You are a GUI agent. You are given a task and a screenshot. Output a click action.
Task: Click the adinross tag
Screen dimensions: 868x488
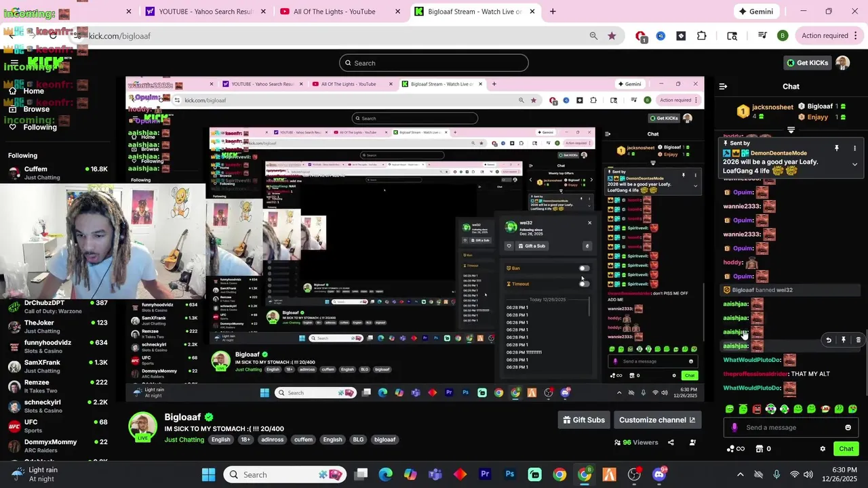(272, 440)
